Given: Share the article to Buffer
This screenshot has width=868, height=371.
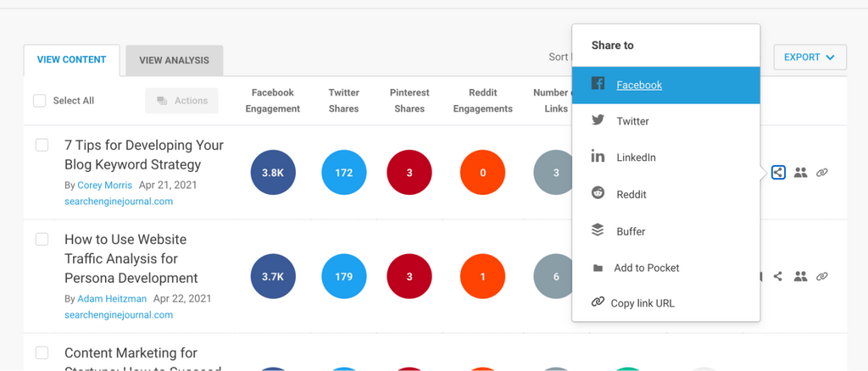Looking at the screenshot, I should pyautogui.click(x=631, y=231).
